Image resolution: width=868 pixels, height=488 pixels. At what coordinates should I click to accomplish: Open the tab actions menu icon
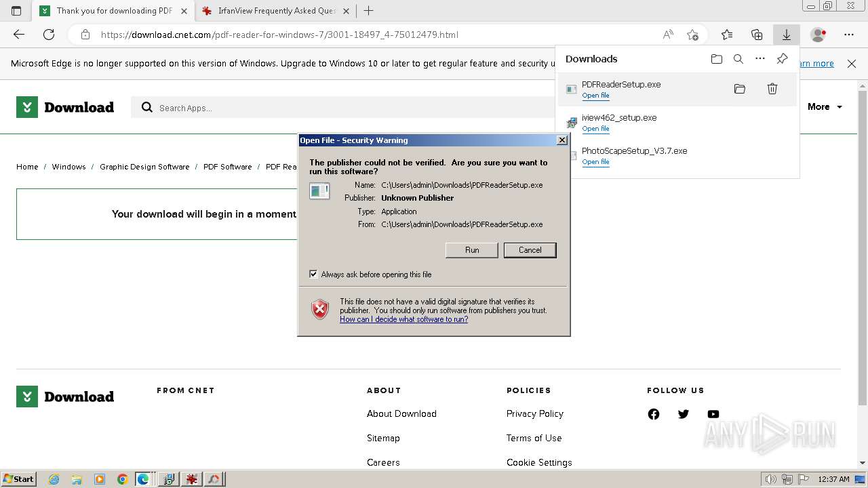tap(16, 11)
